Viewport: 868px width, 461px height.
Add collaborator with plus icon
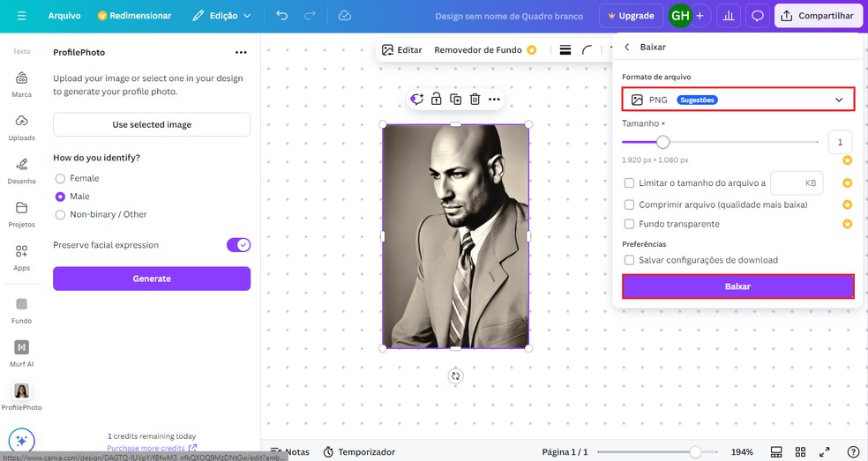tap(700, 16)
